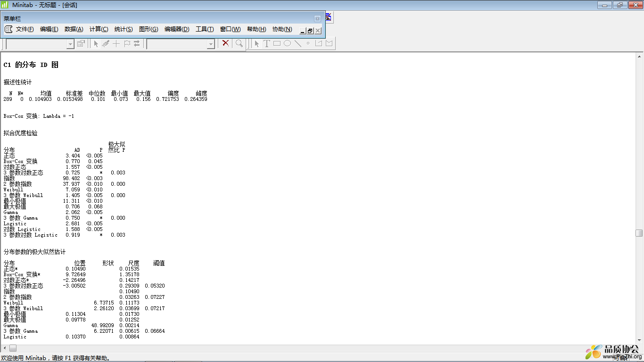Click the heading 'C1 的分布 ID 图'
Screen dimensions: 644x362
(31, 65)
